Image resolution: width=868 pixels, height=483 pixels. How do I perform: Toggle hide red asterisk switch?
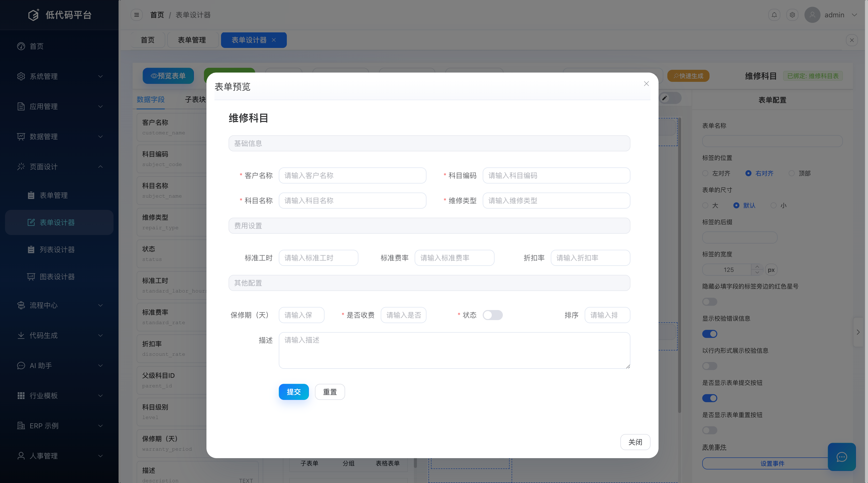(710, 302)
